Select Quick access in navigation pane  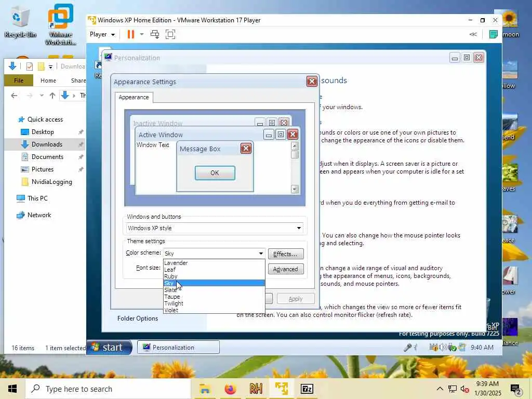(45, 119)
